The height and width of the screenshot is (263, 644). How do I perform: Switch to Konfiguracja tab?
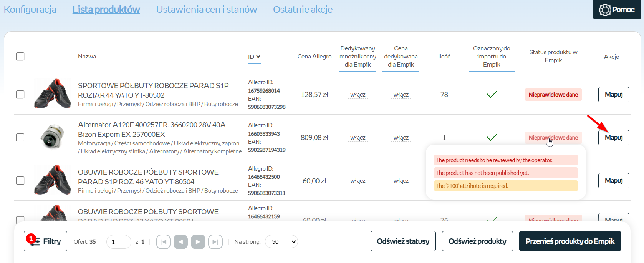pos(30,10)
